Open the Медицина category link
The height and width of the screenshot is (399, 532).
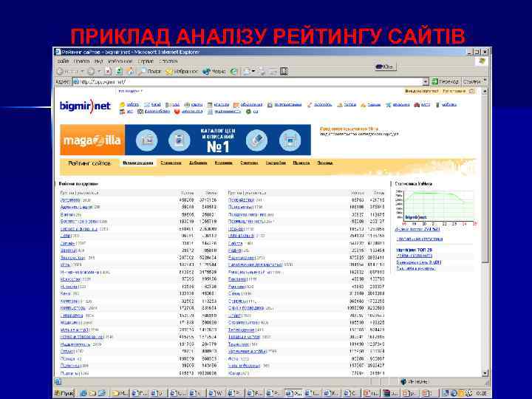pyautogui.click(x=71, y=322)
